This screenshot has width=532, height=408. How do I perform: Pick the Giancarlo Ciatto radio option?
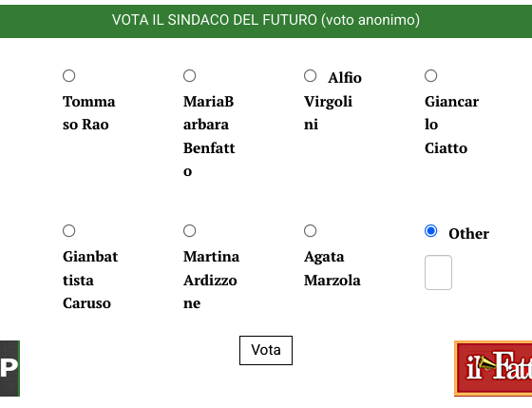coord(430,76)
